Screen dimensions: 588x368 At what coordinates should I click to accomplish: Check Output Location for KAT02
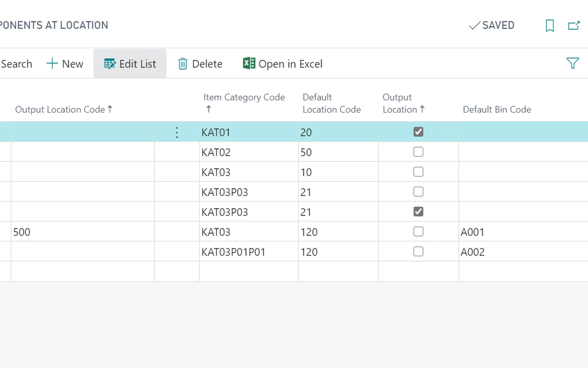point(418,152)
